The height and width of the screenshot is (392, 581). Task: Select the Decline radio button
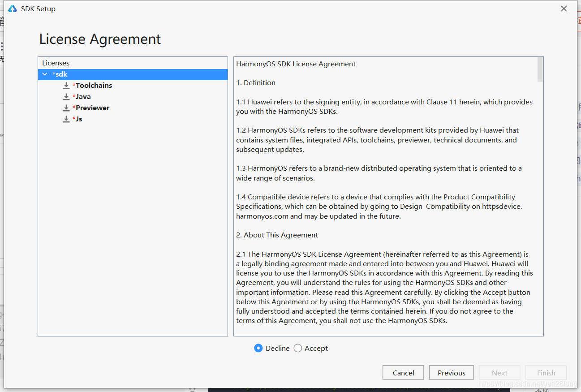click(258, 348)
